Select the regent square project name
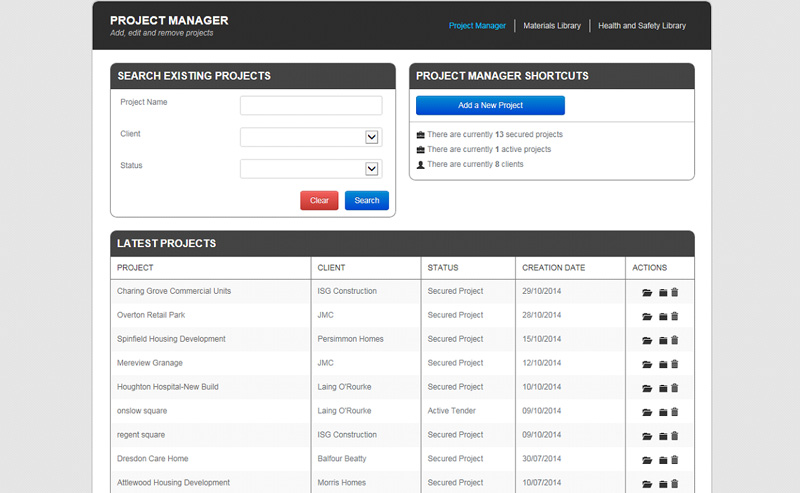The image size is (800, 493). pyautogui.click(x=141, y=435)
